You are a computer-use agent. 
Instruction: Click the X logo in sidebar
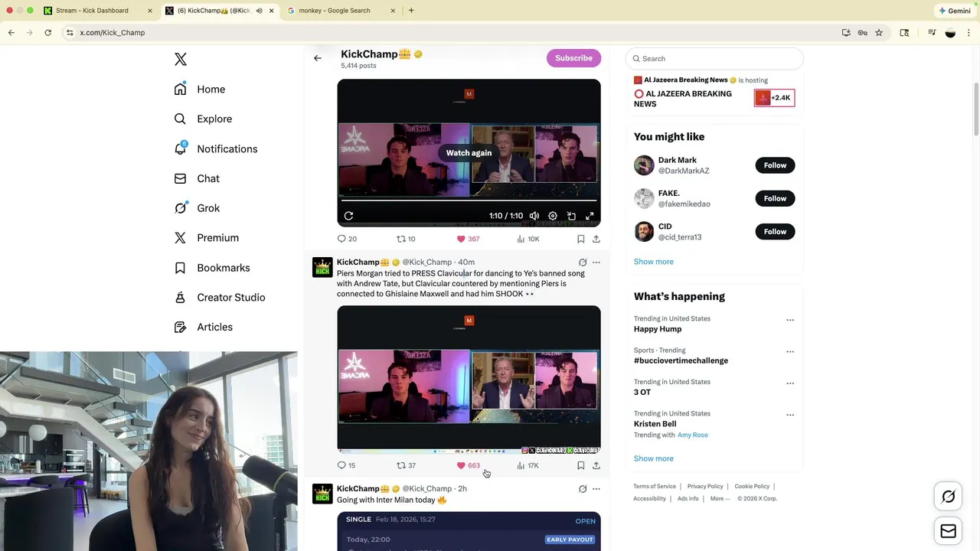[x=181, y=59]
